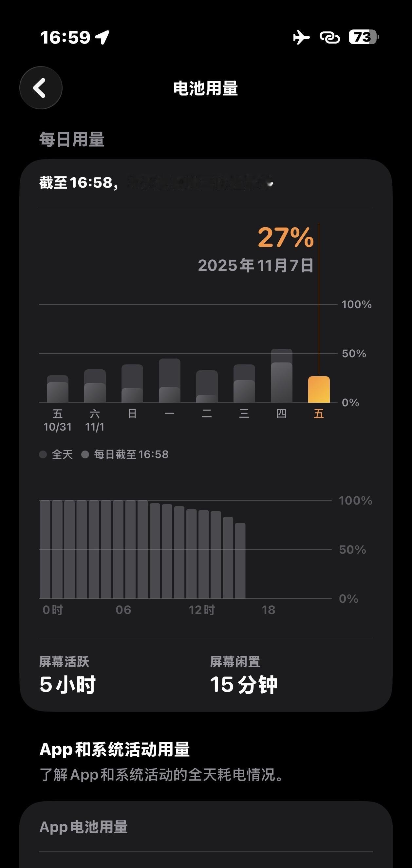Tap the 全天 legend dot
412x868 pixels.
[x=43, y=454]
